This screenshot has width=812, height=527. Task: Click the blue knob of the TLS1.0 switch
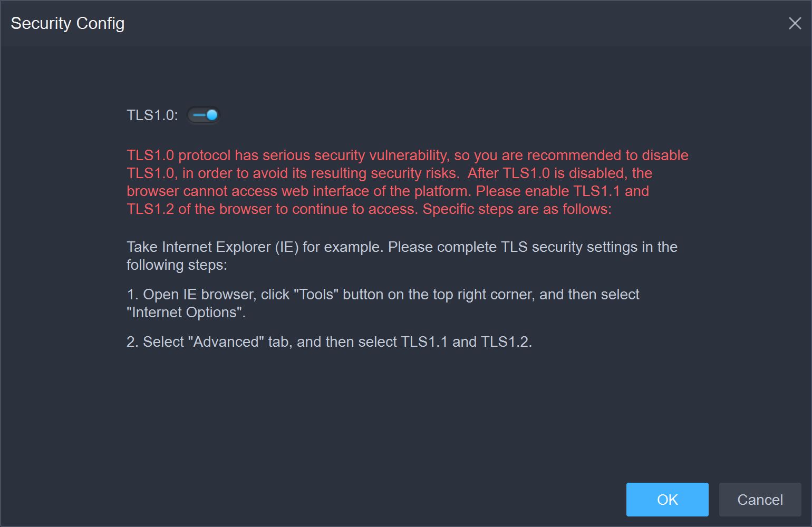coord(212,115)
